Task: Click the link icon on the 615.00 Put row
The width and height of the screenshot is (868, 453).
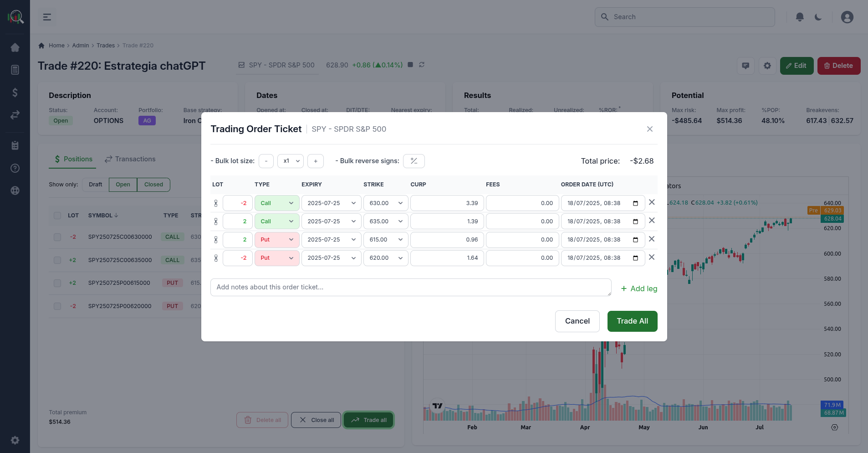Action: click(216, 240)
